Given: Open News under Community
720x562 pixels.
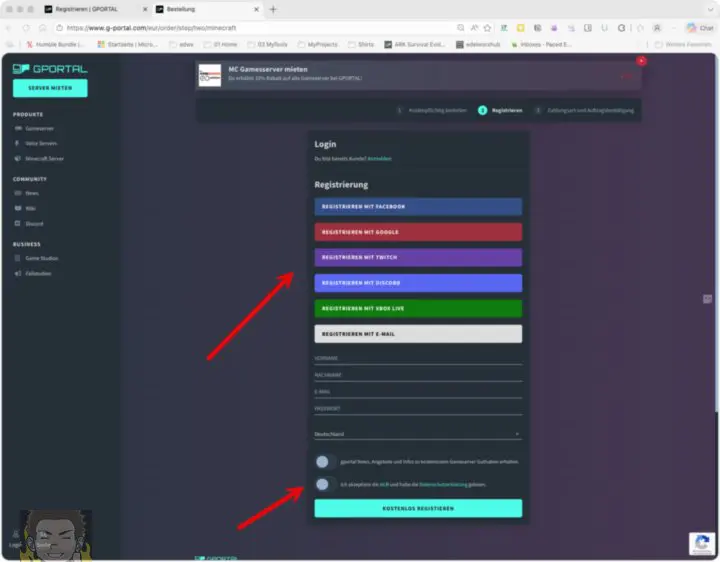Looking at the screenshot, I should [x=32, y=193].
